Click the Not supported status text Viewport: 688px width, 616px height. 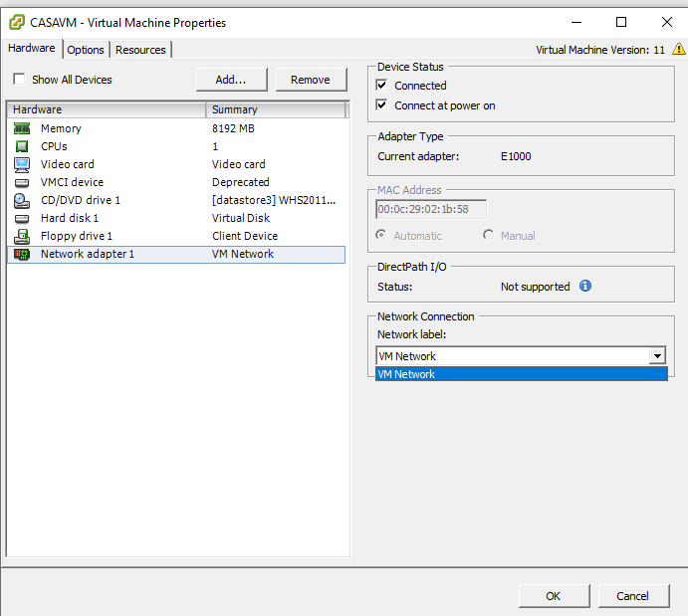536,287
